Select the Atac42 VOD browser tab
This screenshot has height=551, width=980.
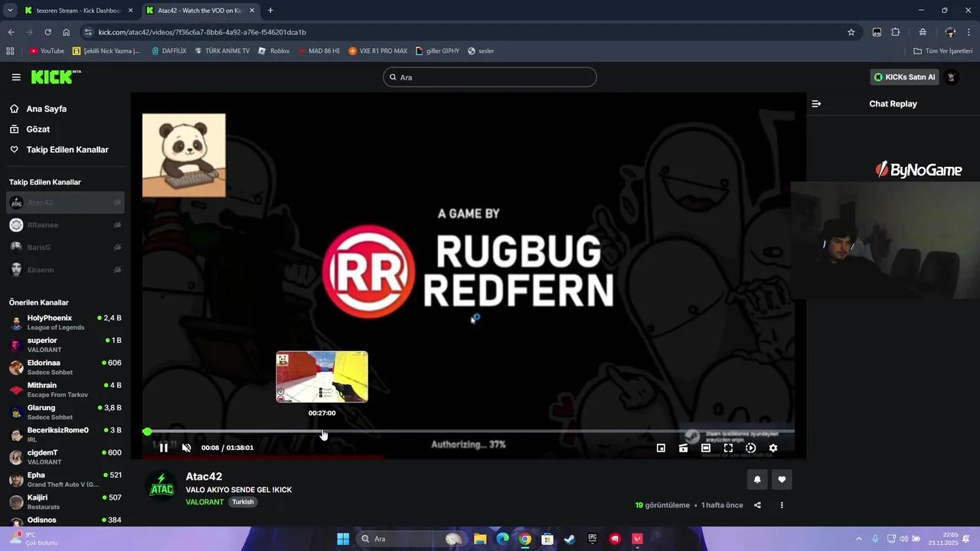pos(199,11)
